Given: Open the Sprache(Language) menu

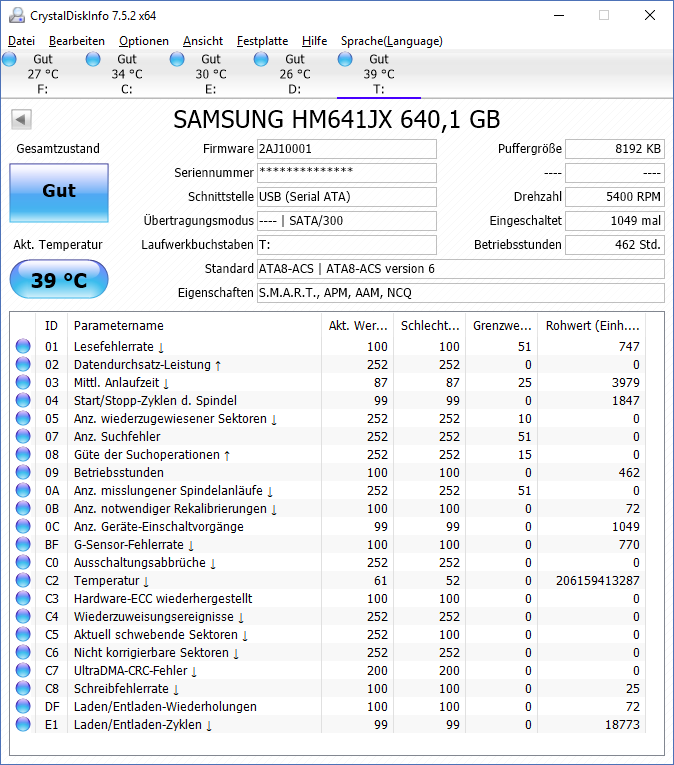Looking at the screenshot, I should [x=391, y=41].
